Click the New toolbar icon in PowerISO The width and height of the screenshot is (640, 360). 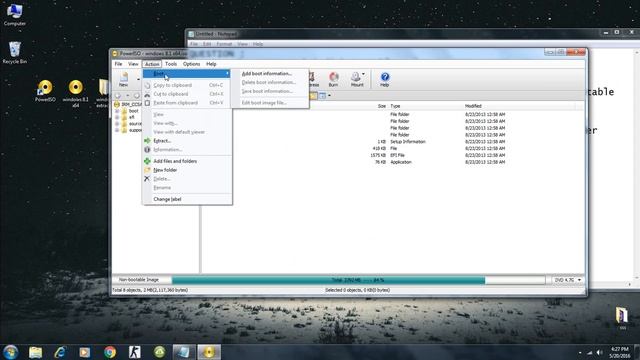pos(123,79)
